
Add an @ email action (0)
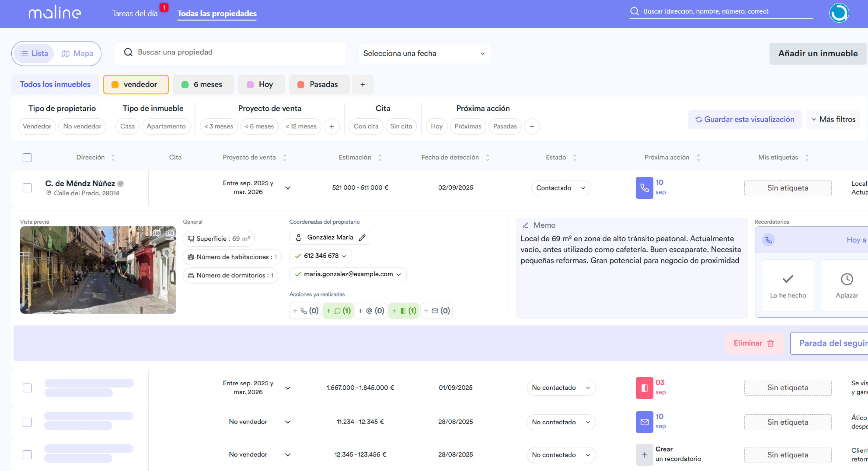pyautogui.click(x=371, y=311)
